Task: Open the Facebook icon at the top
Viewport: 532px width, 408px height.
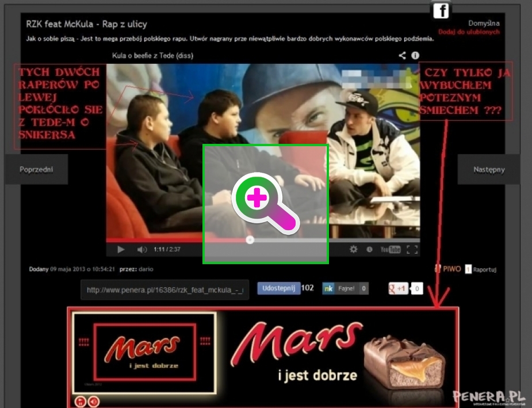Action: (x=441, y=10)
